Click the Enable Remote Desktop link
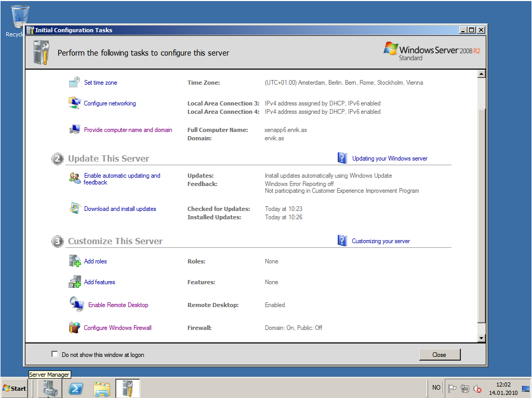 [118, 304]
